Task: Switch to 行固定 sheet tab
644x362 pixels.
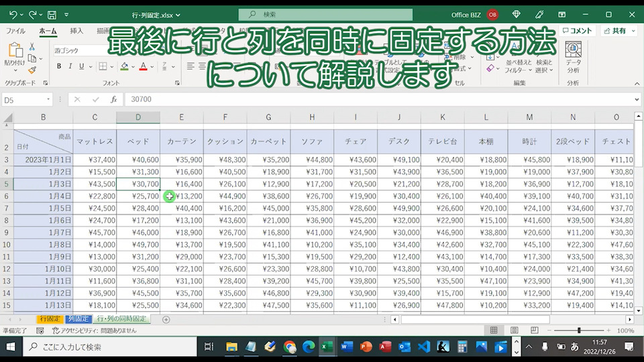Action: tap(50, 319)
